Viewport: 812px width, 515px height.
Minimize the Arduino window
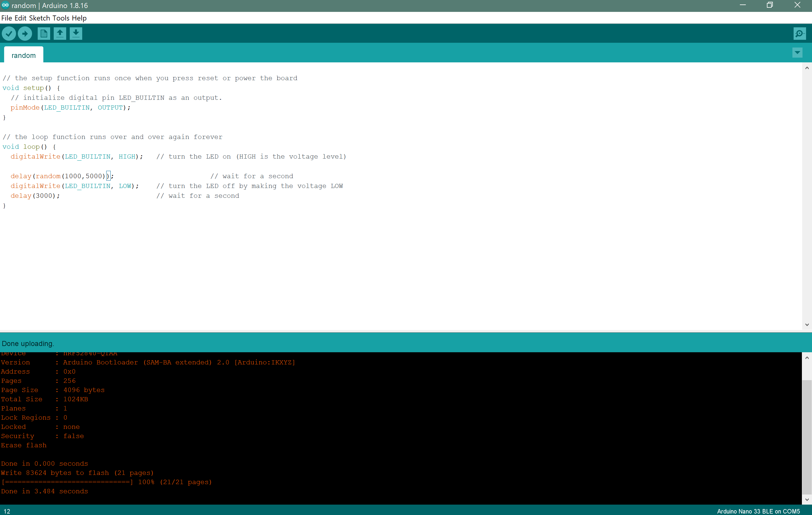(x=743, y=5)
